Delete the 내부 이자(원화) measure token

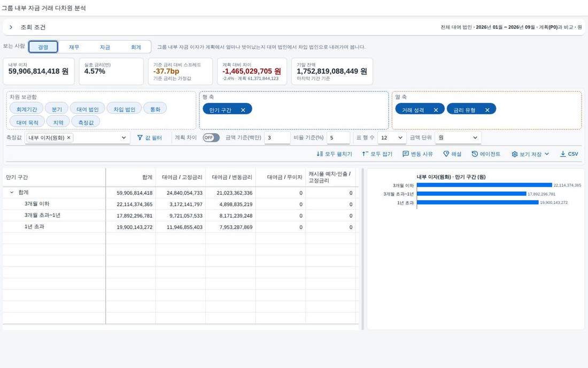tap(68, 137)
